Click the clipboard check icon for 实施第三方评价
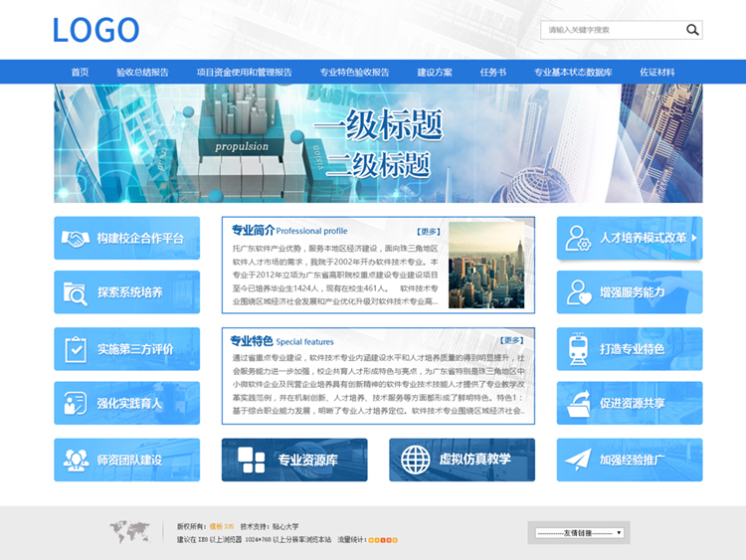The height and width of the screenshot is (560, 746). click(x=76, y=349)
